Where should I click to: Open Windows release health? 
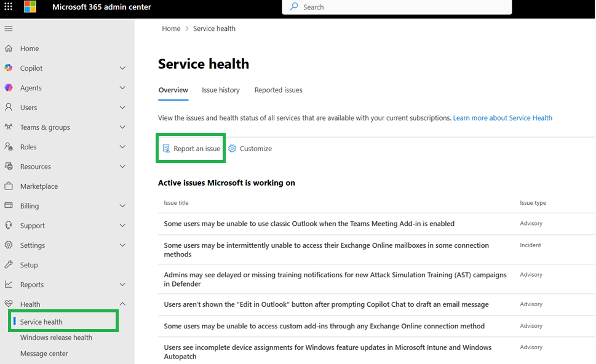tap(56, 338)
